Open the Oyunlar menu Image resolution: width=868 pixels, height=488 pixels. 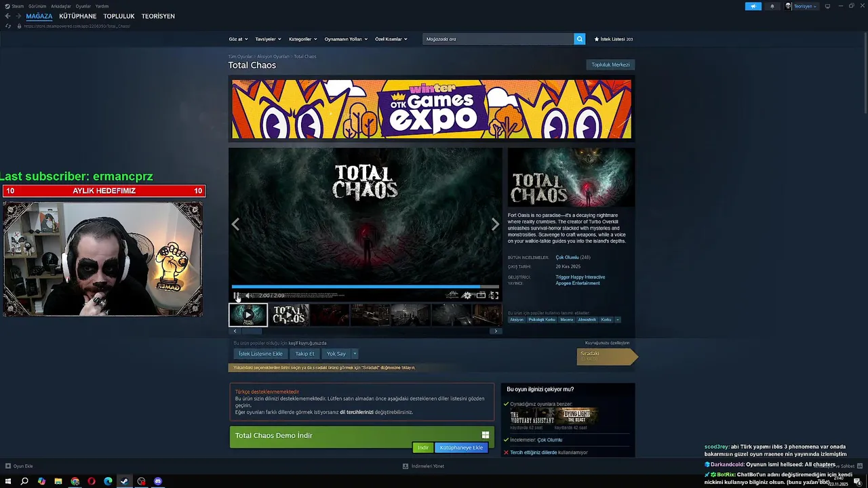(83, 6)
